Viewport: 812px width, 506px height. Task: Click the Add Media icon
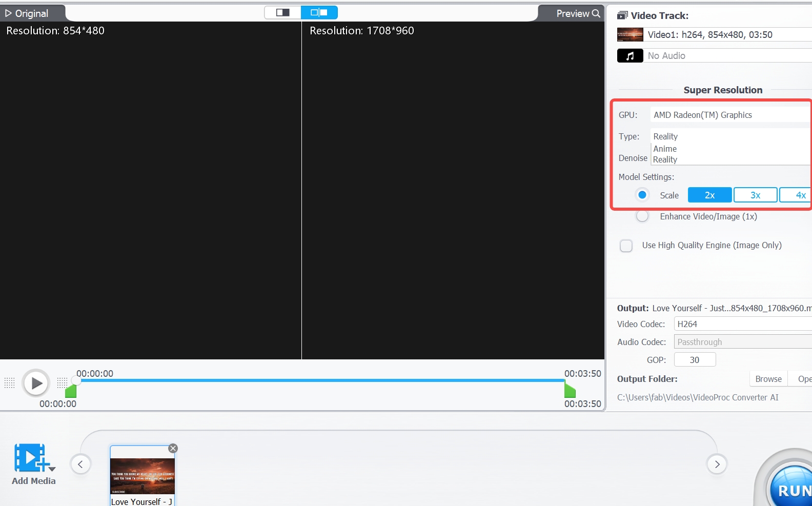(x=31, y=457)
